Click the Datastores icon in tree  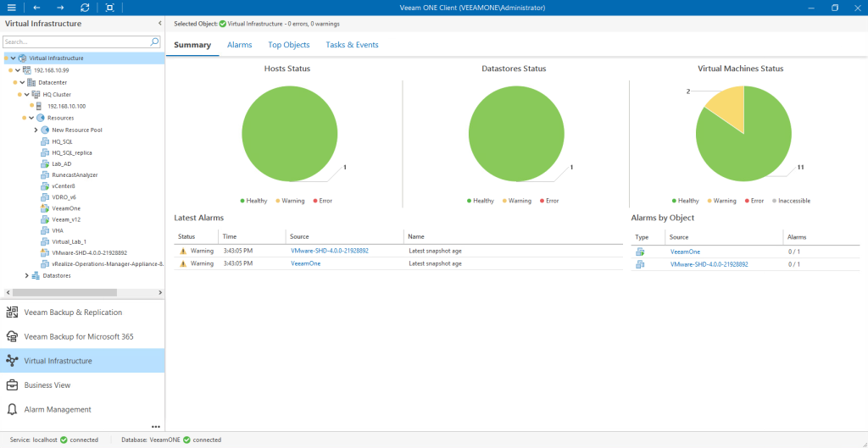point(36,275)
